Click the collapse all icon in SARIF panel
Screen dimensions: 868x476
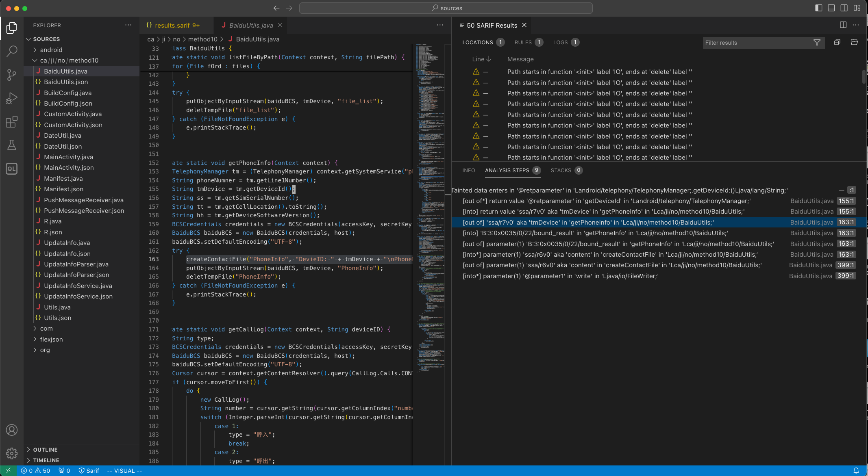tap(837, 42)
